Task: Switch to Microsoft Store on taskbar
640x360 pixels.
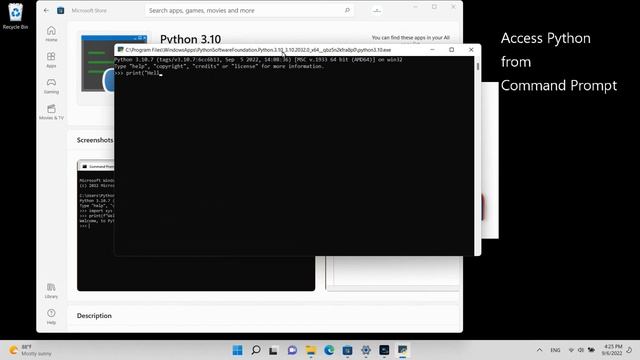Action: [x=347, y=350]
